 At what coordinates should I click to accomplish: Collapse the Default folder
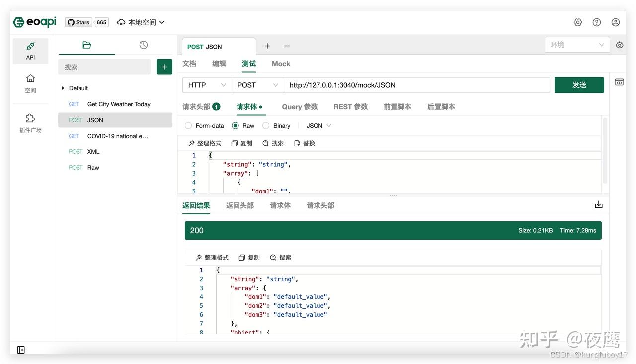pyautogui.click(x=62, y=88)
